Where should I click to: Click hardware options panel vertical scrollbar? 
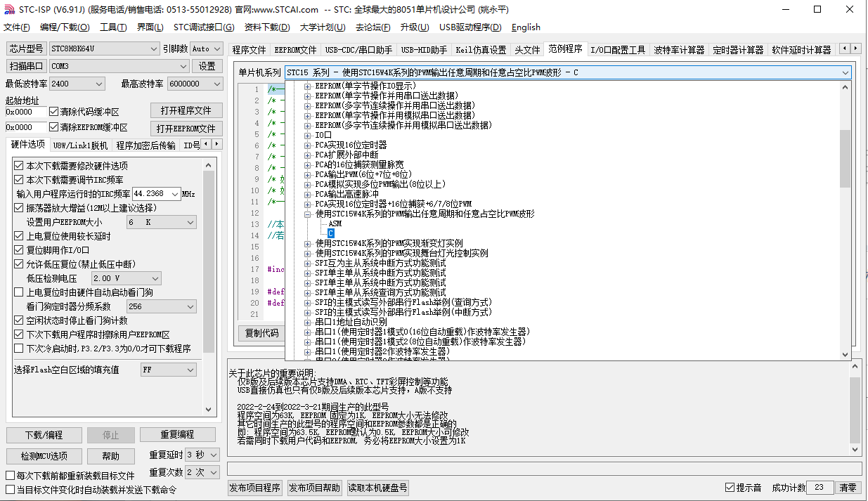tap(209, 287)
